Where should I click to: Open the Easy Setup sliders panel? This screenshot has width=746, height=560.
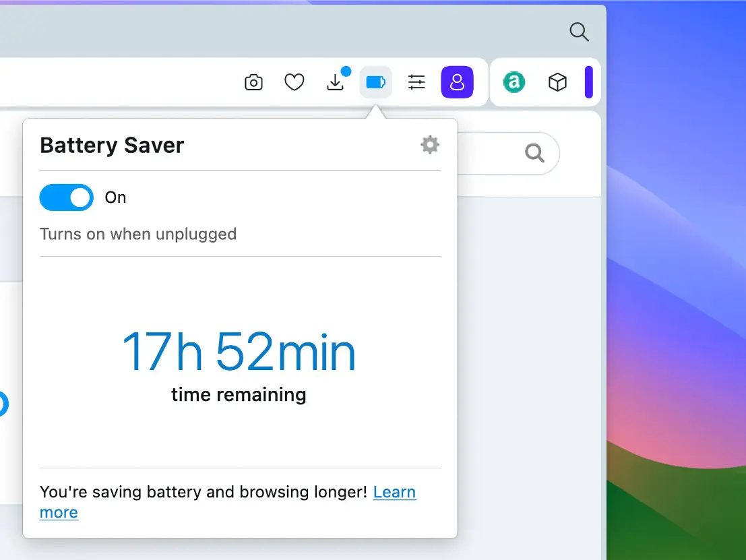(416, 82)
